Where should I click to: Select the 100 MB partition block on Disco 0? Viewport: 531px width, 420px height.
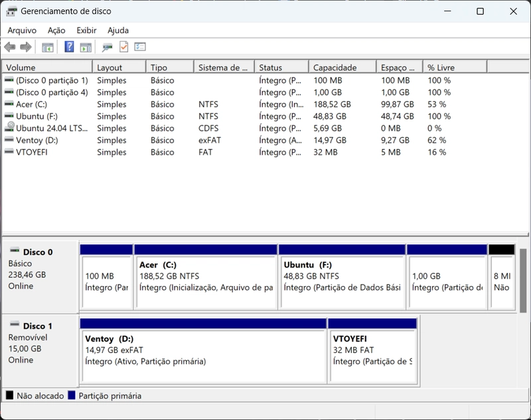(106, 277)
